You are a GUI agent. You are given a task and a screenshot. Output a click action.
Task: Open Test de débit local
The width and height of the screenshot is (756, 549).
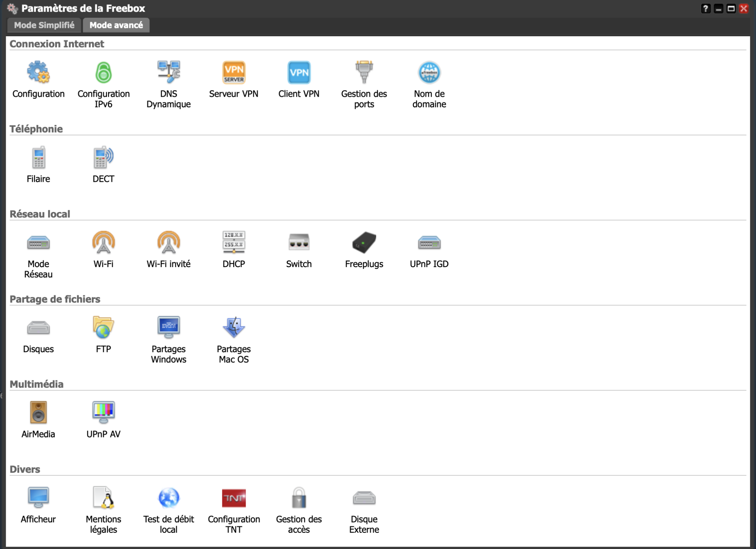click(x=169, y=497)
